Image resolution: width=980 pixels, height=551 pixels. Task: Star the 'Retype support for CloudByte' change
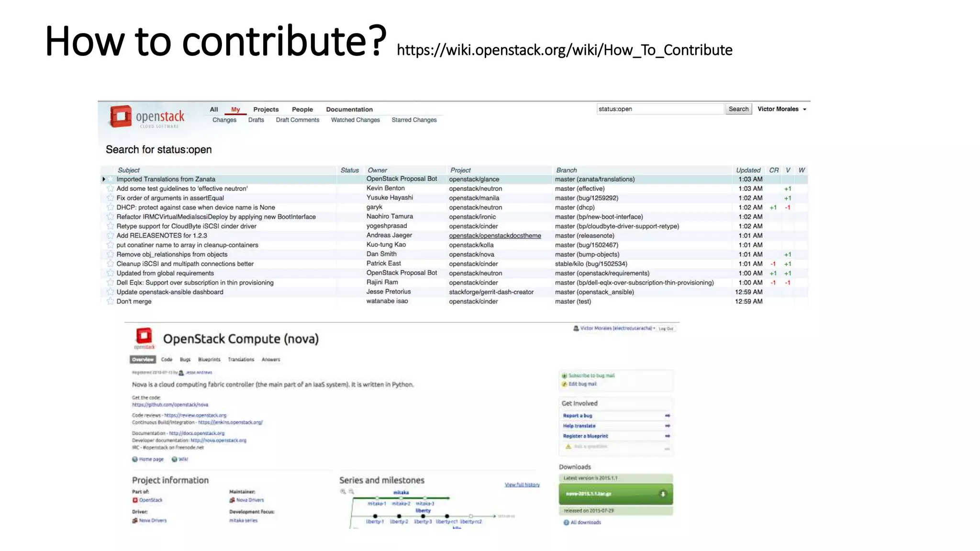click(x=111, y=226)
